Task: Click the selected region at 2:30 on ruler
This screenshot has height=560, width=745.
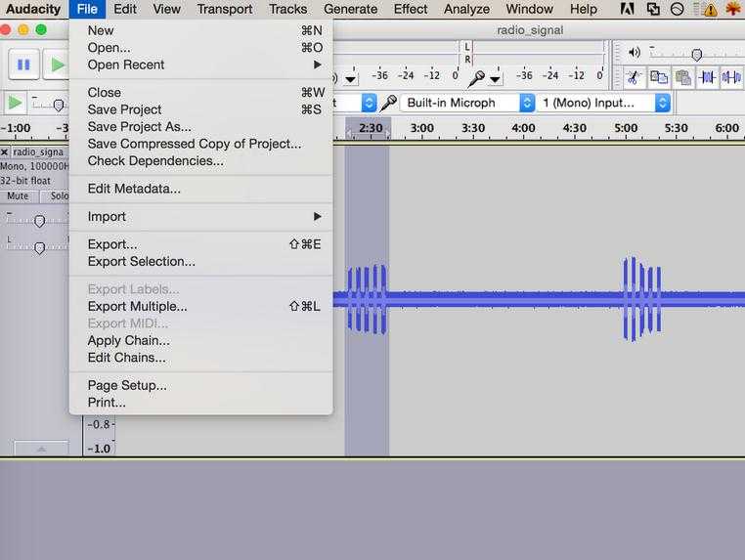Action: click(x=369, y=128)
